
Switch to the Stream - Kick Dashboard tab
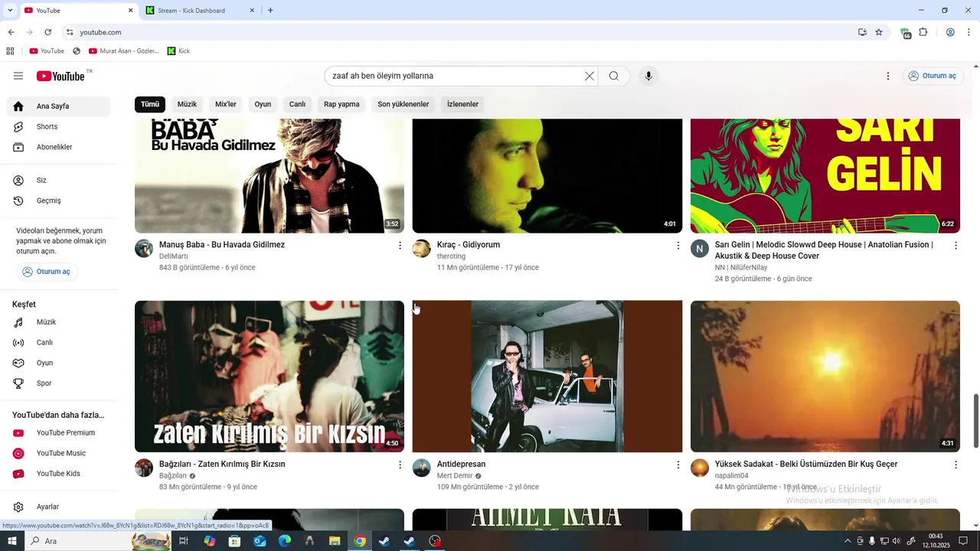click(201, 10)
